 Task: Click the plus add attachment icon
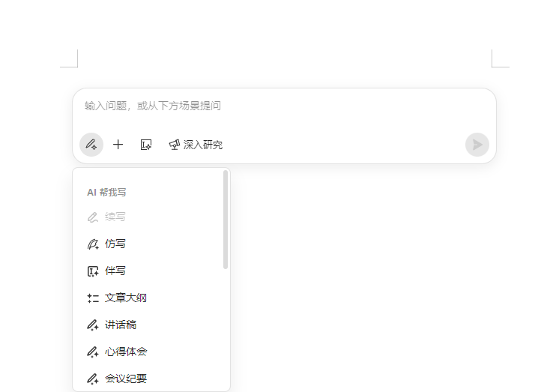pyautogui.click(x=118, y=145)
